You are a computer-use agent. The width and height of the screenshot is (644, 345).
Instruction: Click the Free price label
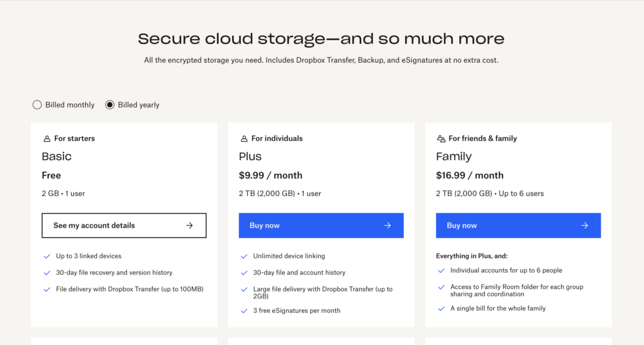(x=52, y=175)
